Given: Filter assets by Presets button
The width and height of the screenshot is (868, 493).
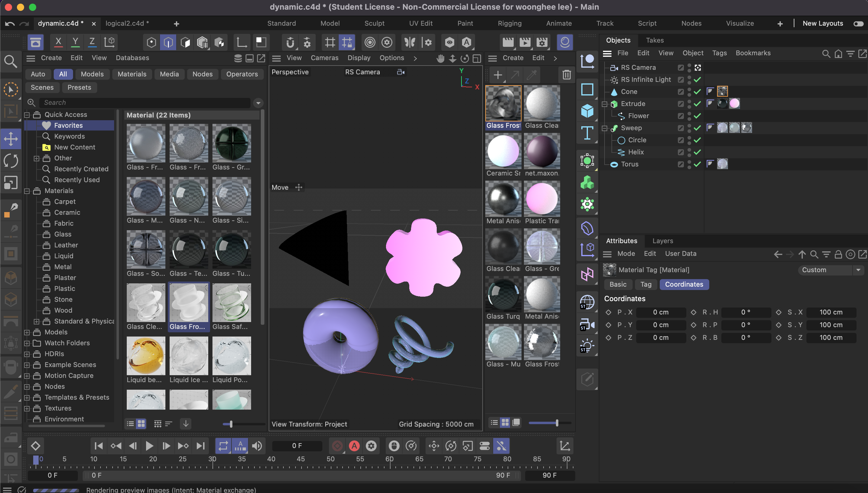Looking at the screenshot, I should [x=79, y=87].
